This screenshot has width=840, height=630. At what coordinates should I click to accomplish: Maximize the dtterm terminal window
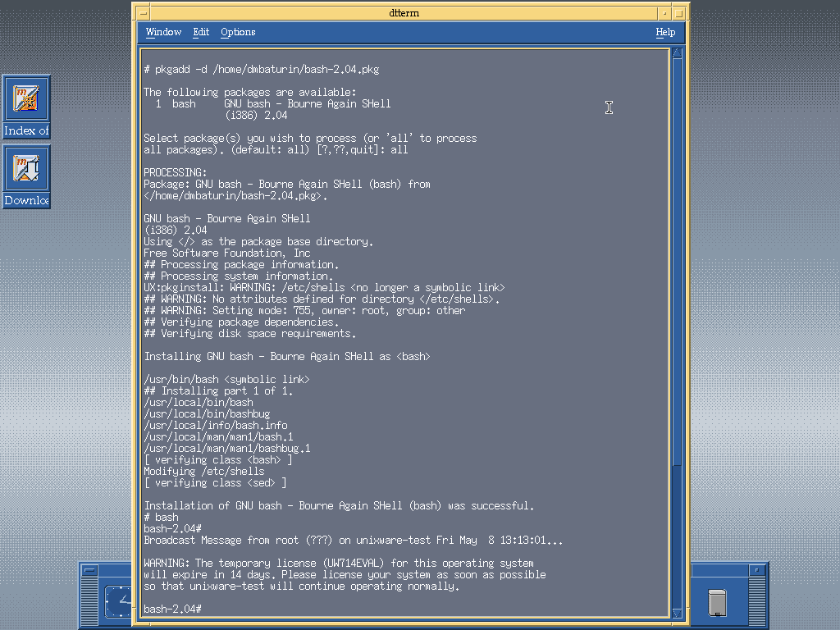(678, 13)
